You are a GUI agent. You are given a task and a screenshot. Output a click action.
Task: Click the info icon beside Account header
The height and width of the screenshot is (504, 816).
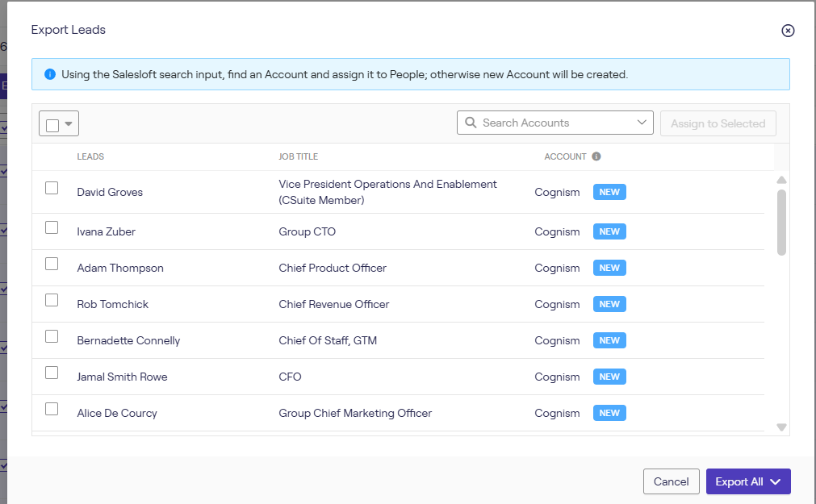596,156
